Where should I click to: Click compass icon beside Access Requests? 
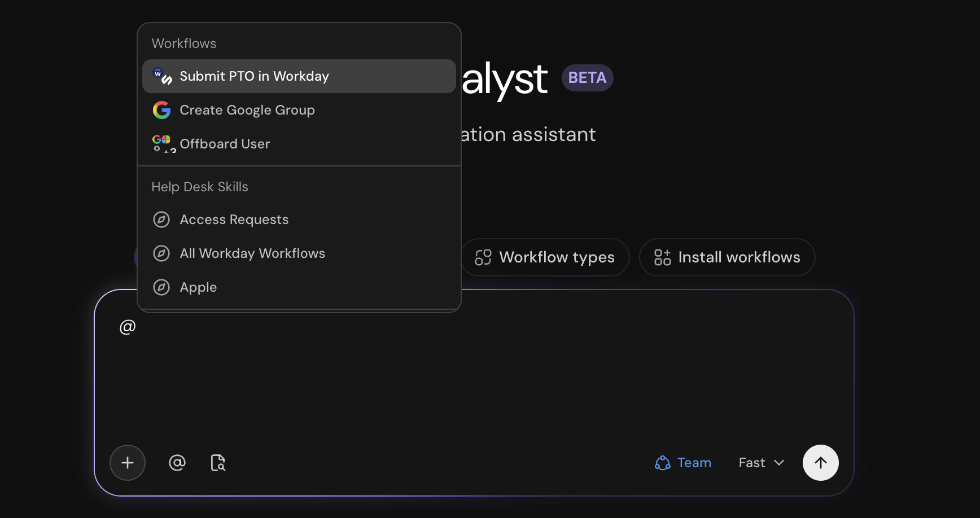pos(161,220)
